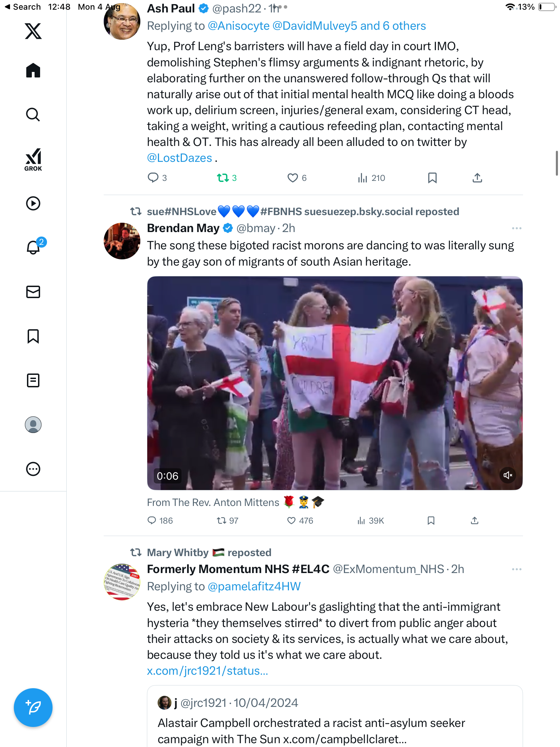Open more options on Formerly Momentum NHS post
Image resolution: width=560 pixels, height=747 pixels.
coord(516,569)
